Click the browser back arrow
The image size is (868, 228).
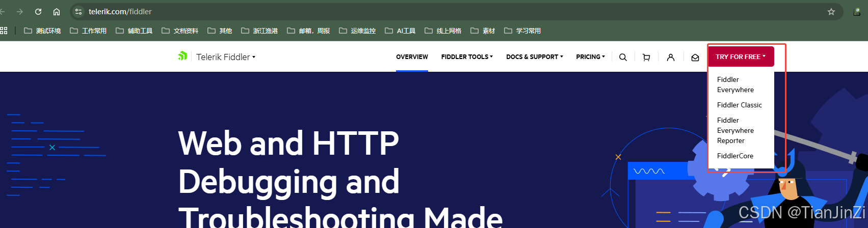(2, 11)
